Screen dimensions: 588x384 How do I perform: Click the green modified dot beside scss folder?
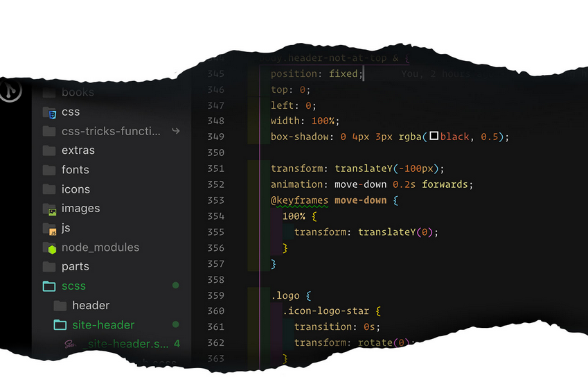(176, 286)
